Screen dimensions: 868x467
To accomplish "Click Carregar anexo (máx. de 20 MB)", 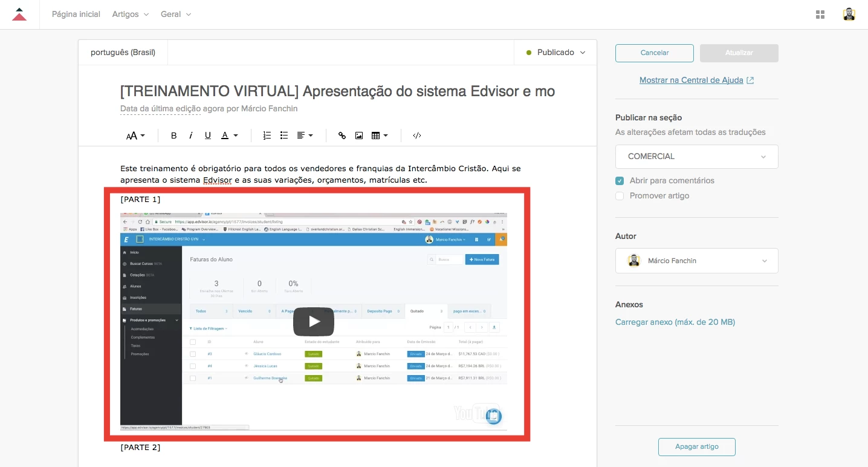I will tap(675, 322).
